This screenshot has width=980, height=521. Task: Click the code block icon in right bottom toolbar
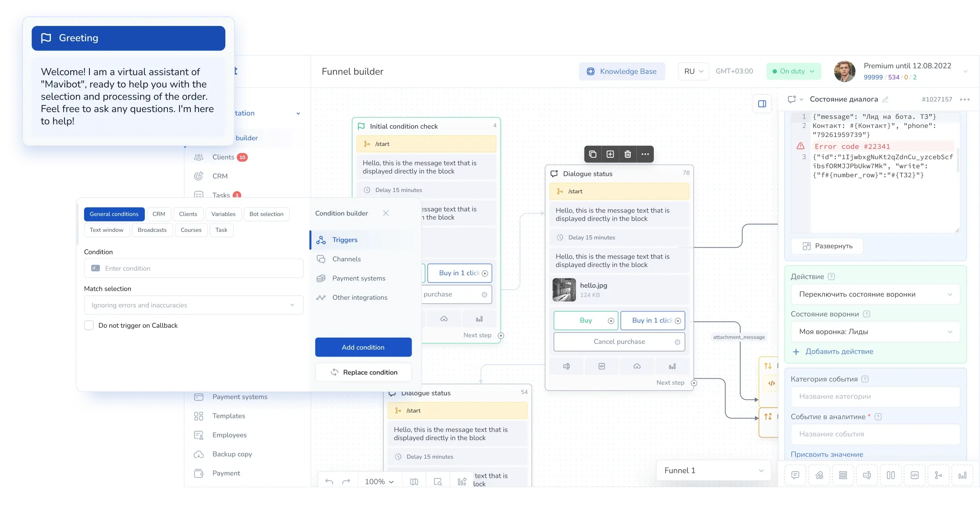914,475
